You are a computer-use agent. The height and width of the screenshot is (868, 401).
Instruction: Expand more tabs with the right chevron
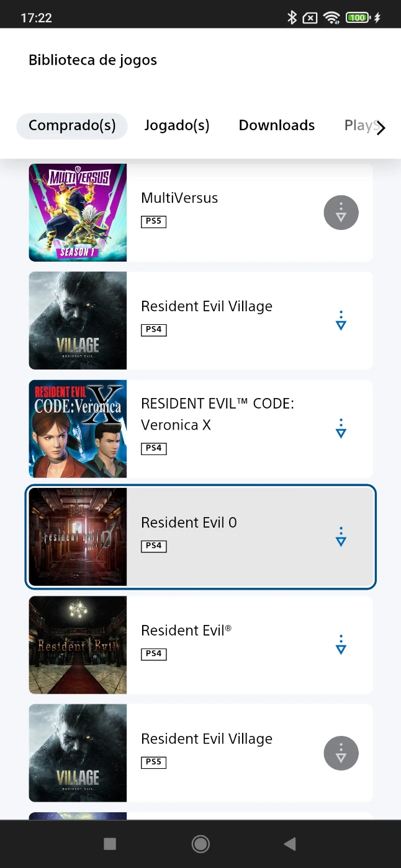coord(381,128)
